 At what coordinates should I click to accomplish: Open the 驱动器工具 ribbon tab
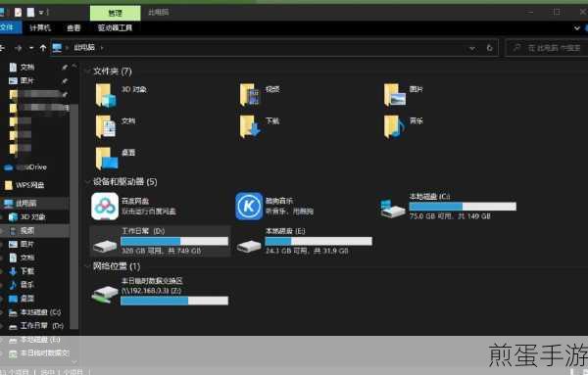pos(115,27)
